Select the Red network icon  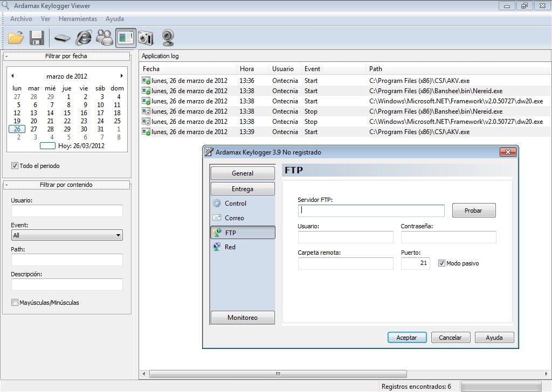(217, 247)
